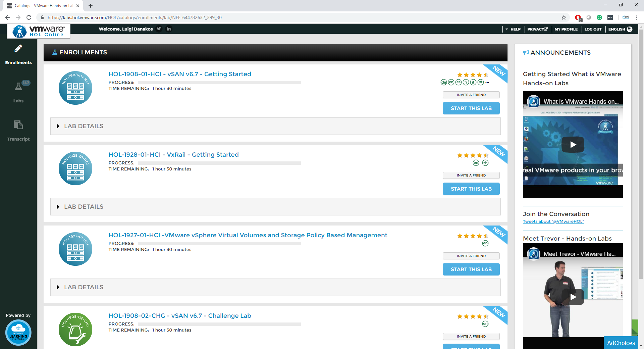Click the LinkedIn icon beside welcome message
The image size is (644, 349).
(169, 29)
